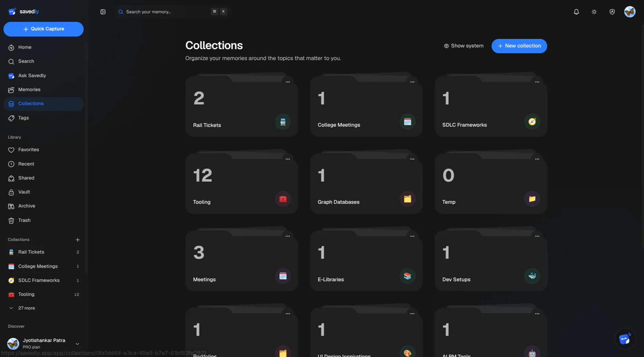Open options menu on E-Libraries card
The image size is (644, 357).
tap(412, 236)
